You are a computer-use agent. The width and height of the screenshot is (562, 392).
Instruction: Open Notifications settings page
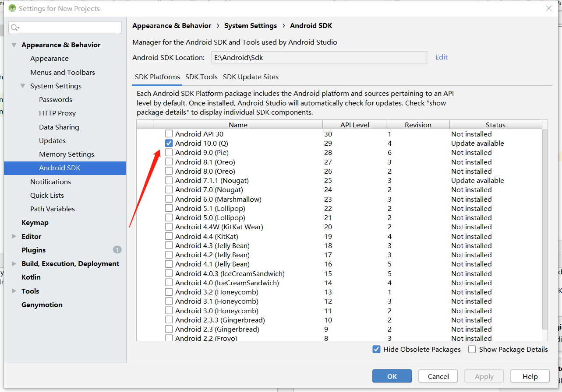pyautogui.click(x=50, y=182)
